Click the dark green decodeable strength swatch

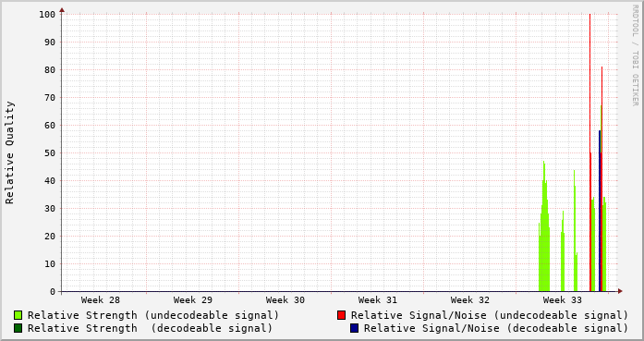pyautogui.click(x=18, y=328)
